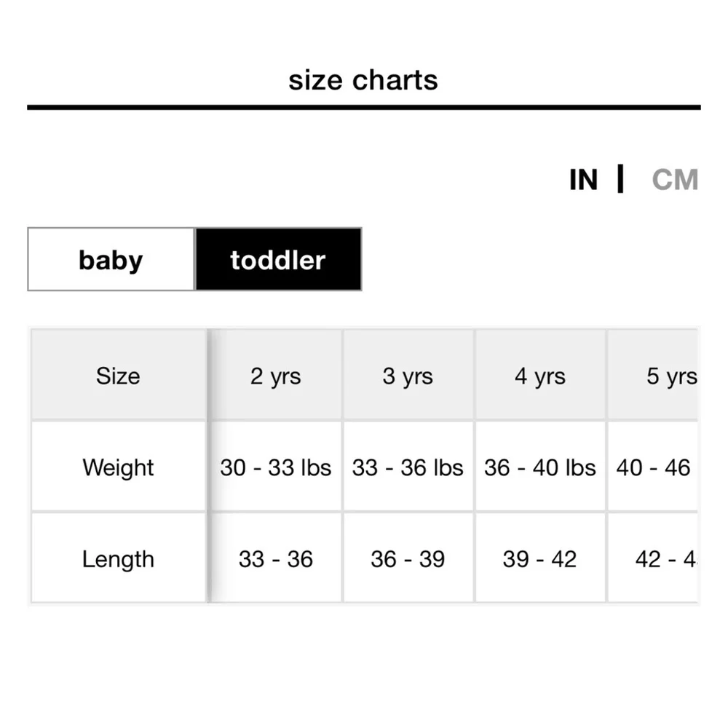Select the 4 yrs column header
This screenshot has width=728, height=728.
coord(540,375)
